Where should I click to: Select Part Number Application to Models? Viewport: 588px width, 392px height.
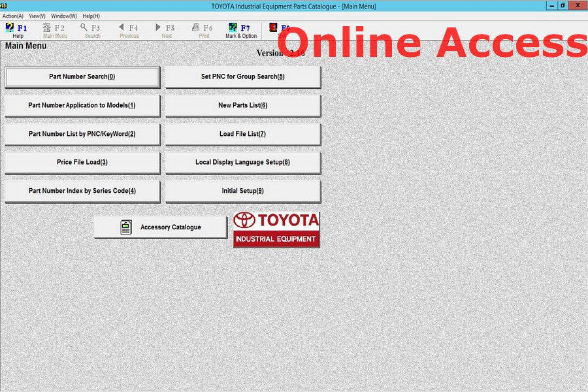82,106
